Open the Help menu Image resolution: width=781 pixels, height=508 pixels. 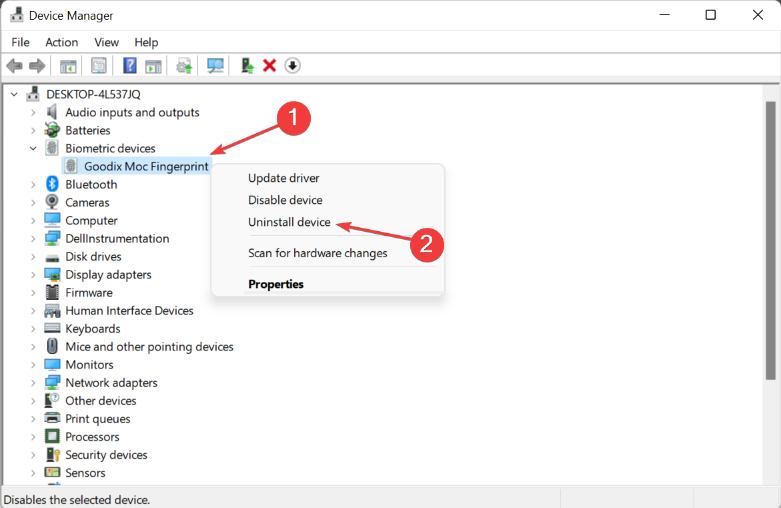[146, 42]
